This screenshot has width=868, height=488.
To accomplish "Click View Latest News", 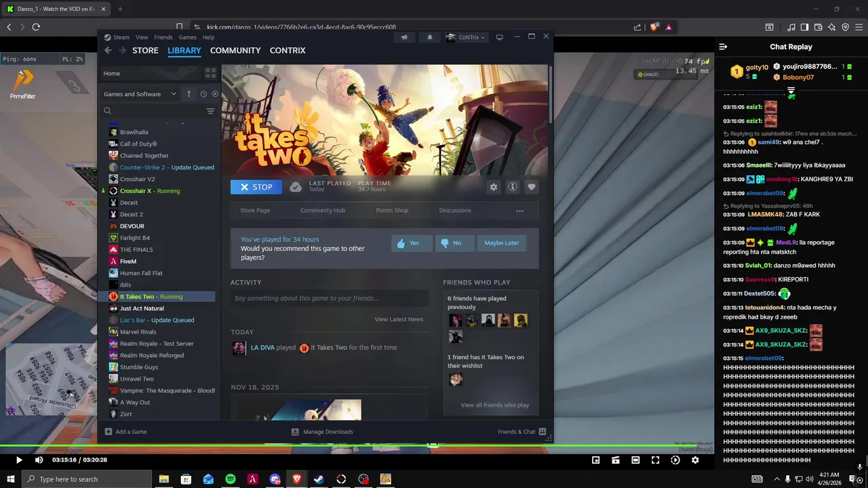I will click(x=399, y=319).
